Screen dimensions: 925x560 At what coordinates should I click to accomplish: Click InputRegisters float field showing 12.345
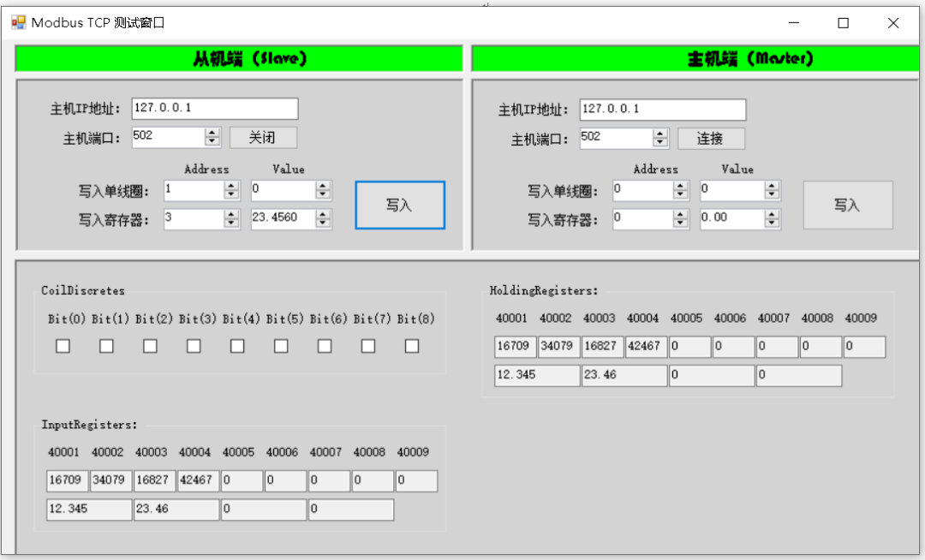point(89,509)
